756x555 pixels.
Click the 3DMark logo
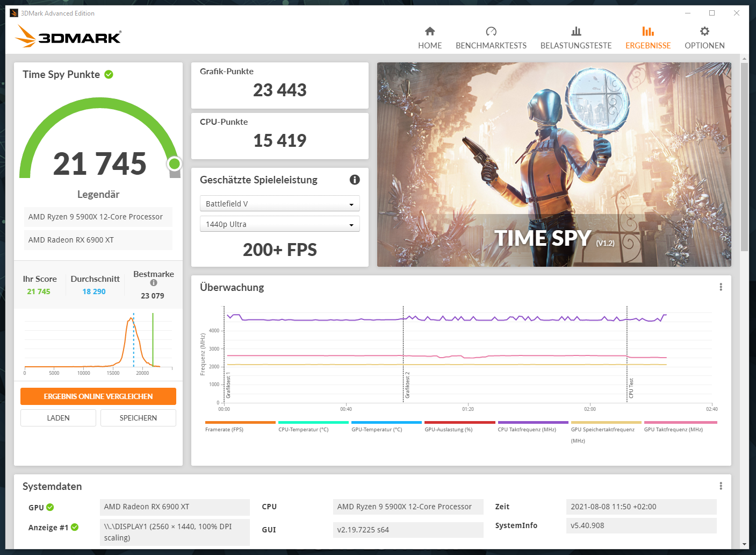pos(68,36)
